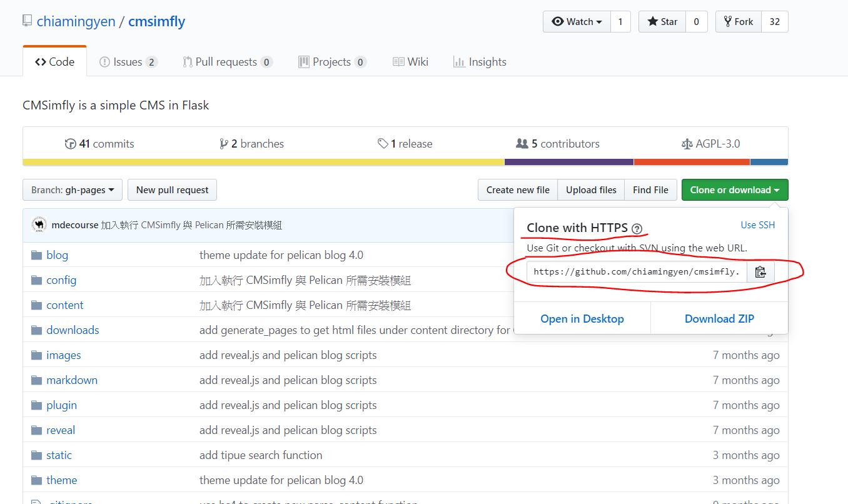Star the cmsimfly repository
Viewport: 848px width, 504px height.
[x=662, y=22]
